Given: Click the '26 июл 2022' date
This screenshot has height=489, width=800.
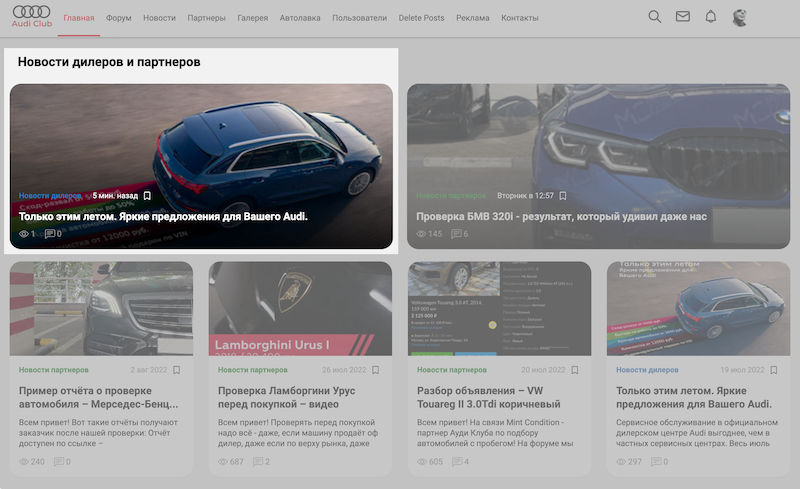Looking at the screenshot, I should click(344, 370).
